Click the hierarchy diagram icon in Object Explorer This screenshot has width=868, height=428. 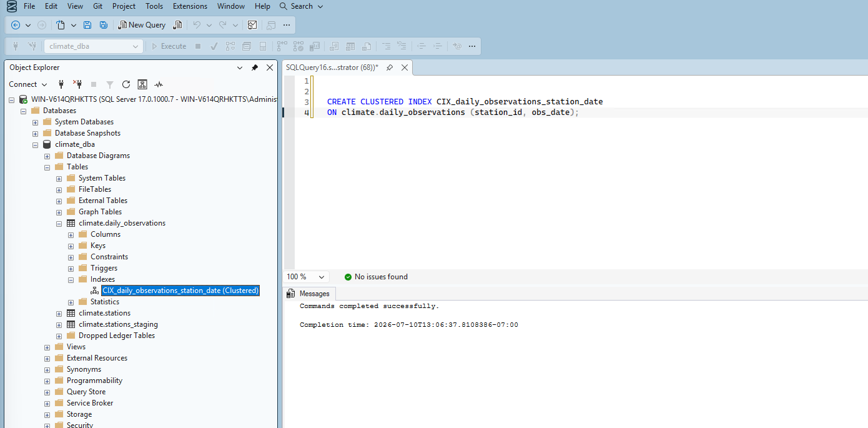(x=142, y=84)
